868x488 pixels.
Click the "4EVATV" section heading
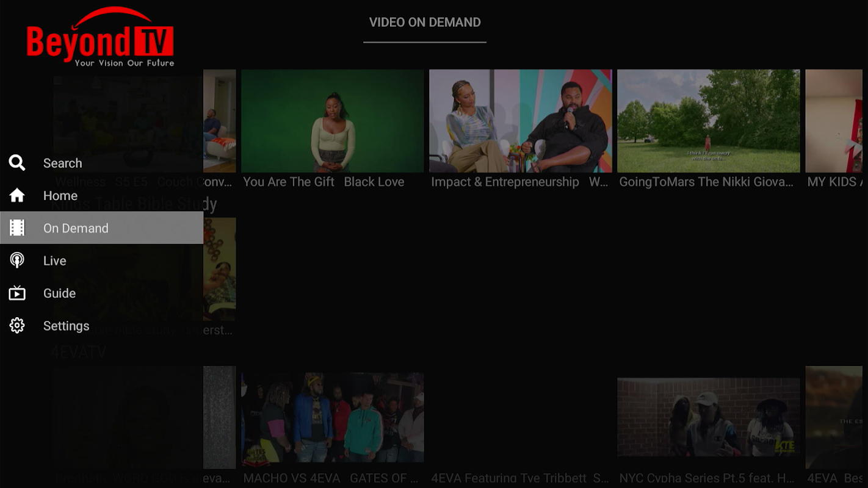[x=79, y=353]
